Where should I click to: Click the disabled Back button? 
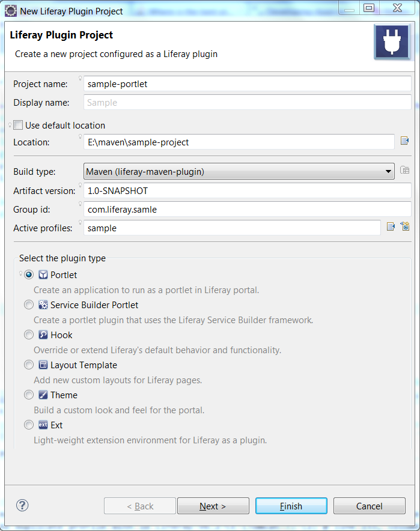click(x=140, y=506)
